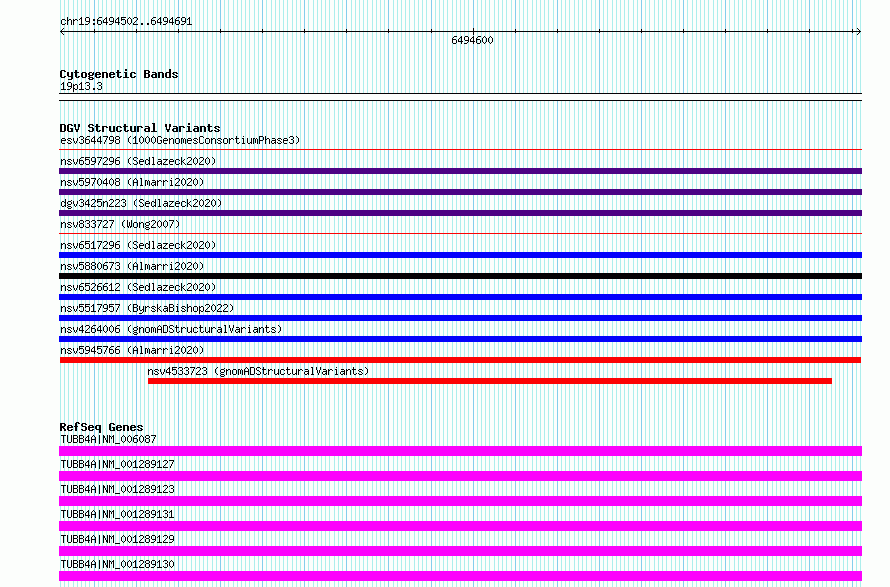Select TUBB4A|NM_001289123 transcript label
890x587 pixels.
(117, 489)
